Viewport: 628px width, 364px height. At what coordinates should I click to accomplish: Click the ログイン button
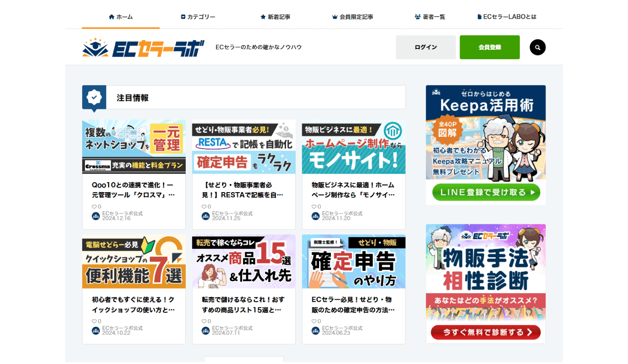coord(426,47)
